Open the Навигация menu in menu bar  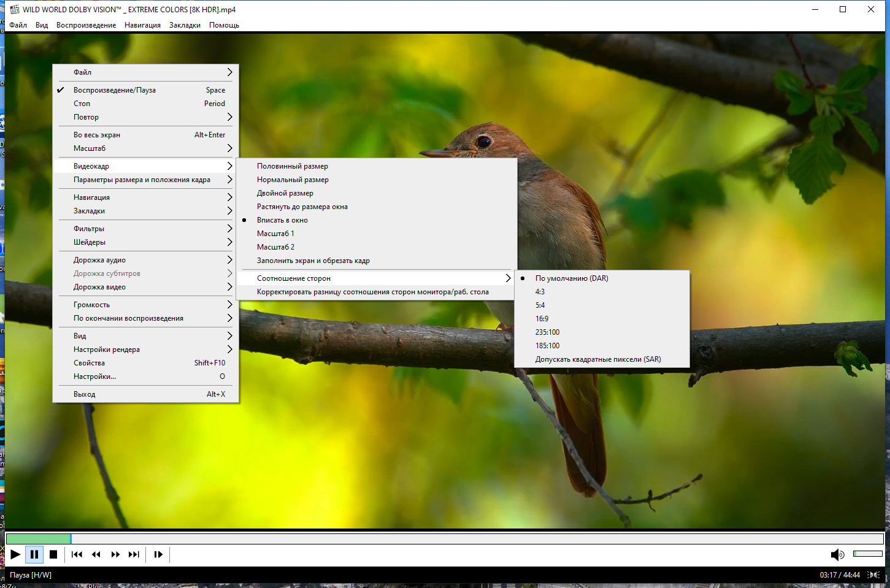(x=142, y=25)
